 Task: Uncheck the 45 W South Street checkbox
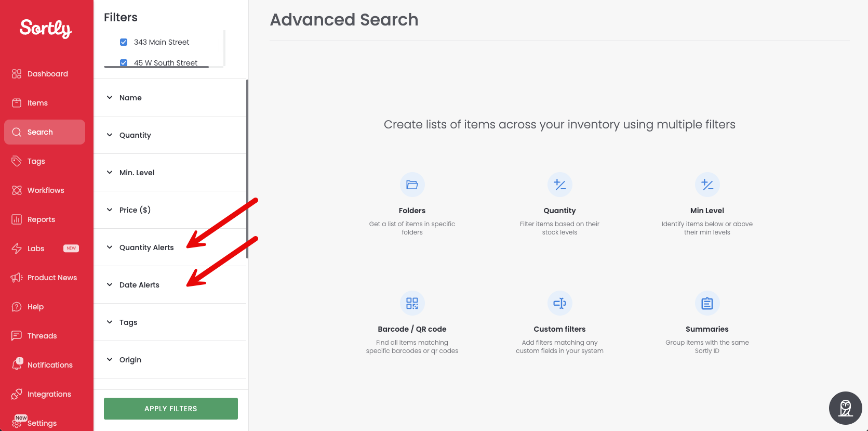click(x=124, y=63)
